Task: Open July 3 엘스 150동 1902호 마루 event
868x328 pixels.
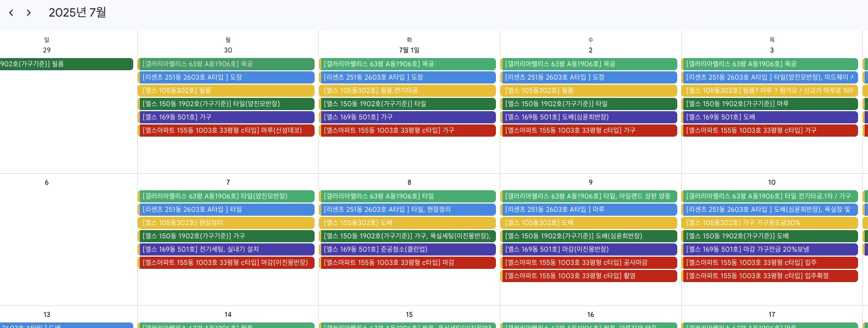Action: pos(770,104)
